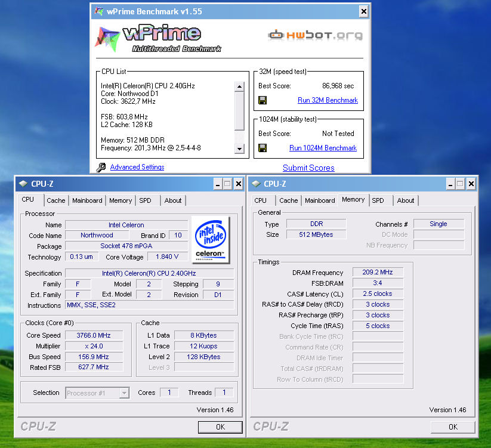
Task: Click Submit Scores link
Action: 308,168
